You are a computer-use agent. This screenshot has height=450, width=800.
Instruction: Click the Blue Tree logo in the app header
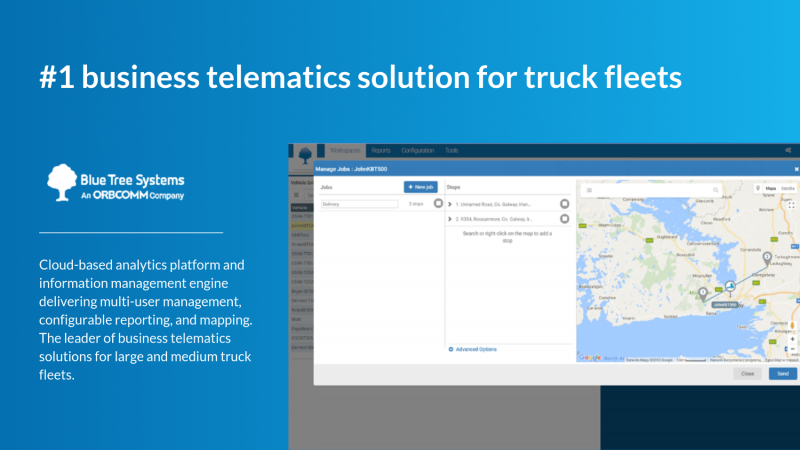click(305, 155)
